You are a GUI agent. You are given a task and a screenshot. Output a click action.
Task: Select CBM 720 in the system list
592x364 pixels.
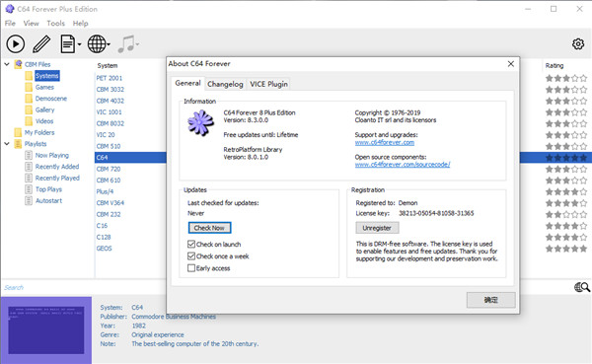point(109,169)
